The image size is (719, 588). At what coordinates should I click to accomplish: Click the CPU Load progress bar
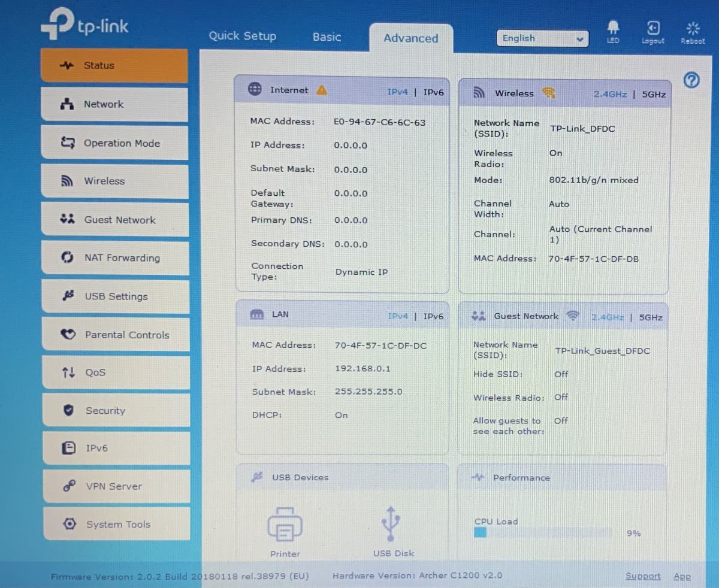point(543,532)
